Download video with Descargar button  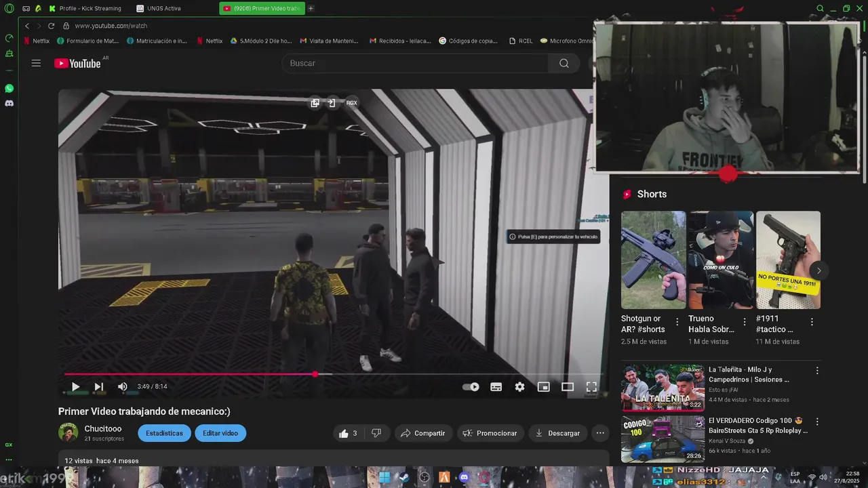[557, 433]
